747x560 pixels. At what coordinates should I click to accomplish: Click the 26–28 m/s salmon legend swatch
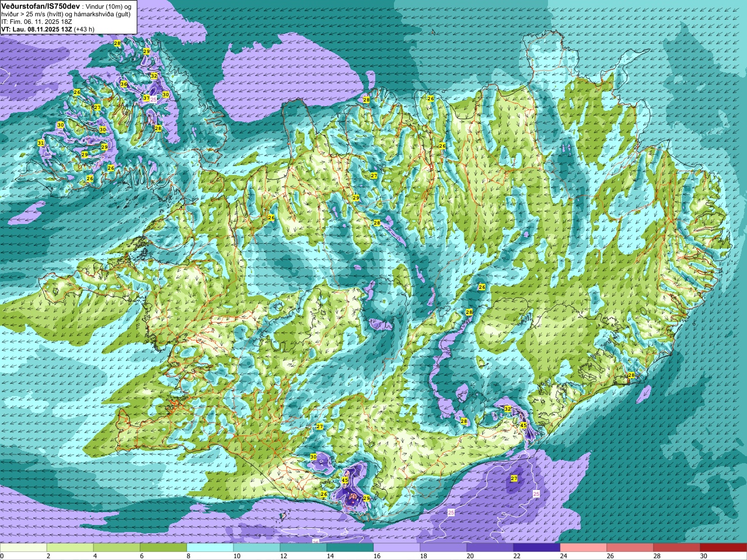click(x=630, y=548)
